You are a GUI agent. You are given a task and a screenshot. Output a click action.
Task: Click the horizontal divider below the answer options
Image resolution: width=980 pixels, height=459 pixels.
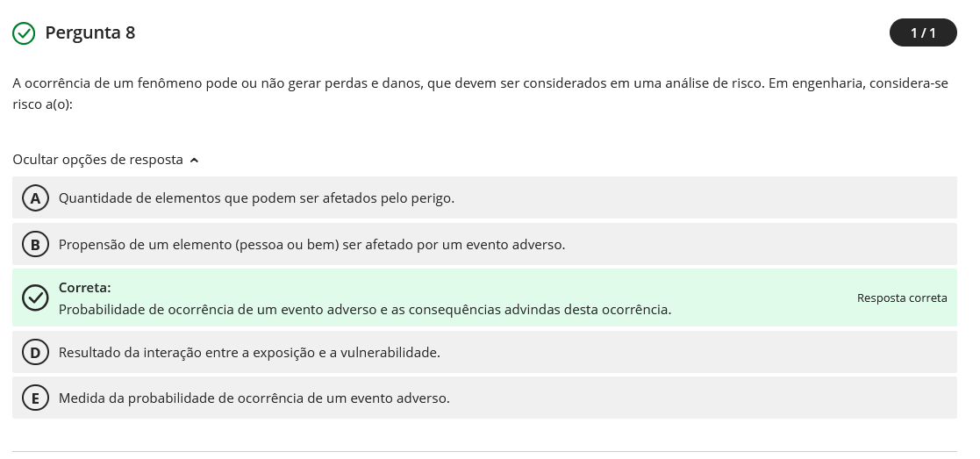(484, 451)
